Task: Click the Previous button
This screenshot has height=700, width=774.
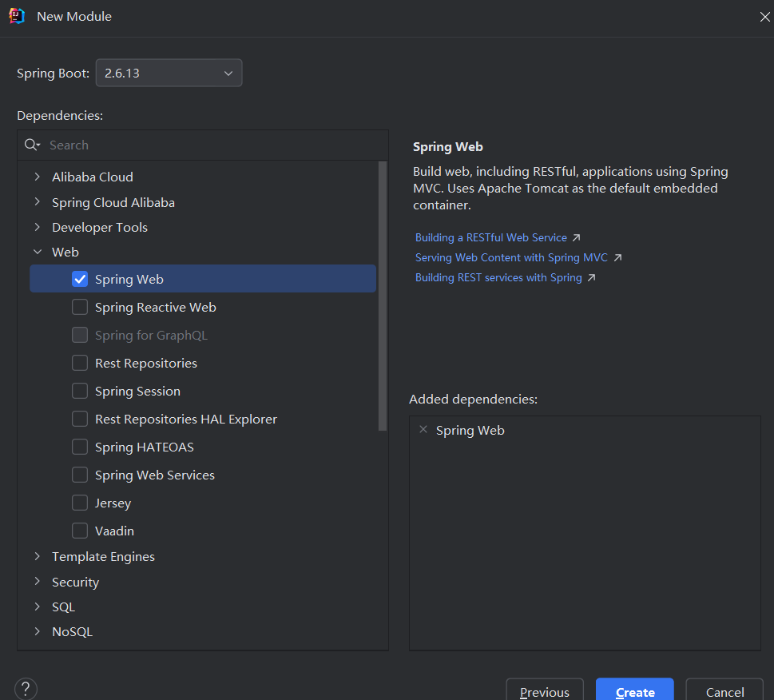Action: tap(545, 690)
